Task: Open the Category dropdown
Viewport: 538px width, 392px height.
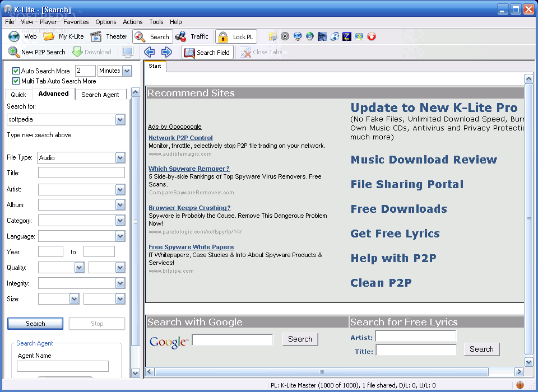Action: tap(120, 221)
